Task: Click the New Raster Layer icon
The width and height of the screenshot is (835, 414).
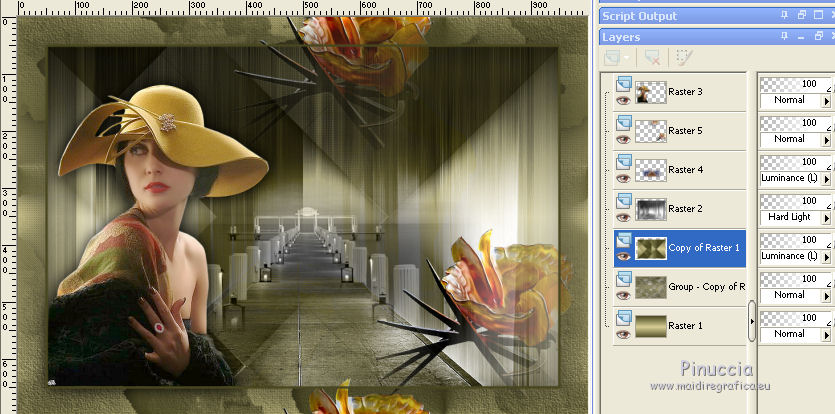Action: 613,57
